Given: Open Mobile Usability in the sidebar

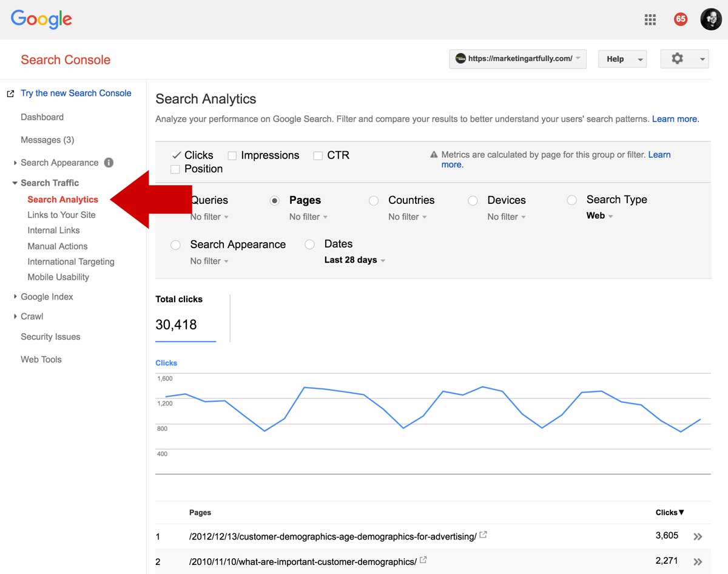Looking at the screenshot, I should (58, 277).
